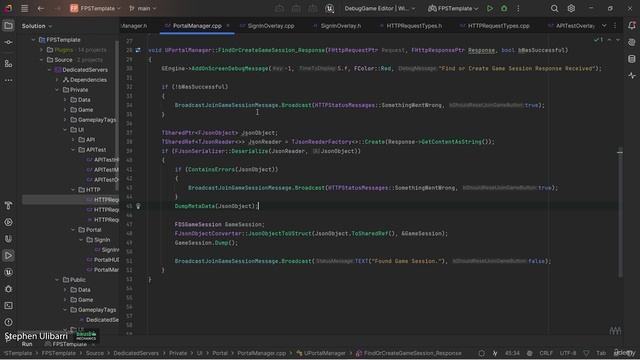Click PortalManager.cpp breadcrumb in navigation bar

pos(262,353)
